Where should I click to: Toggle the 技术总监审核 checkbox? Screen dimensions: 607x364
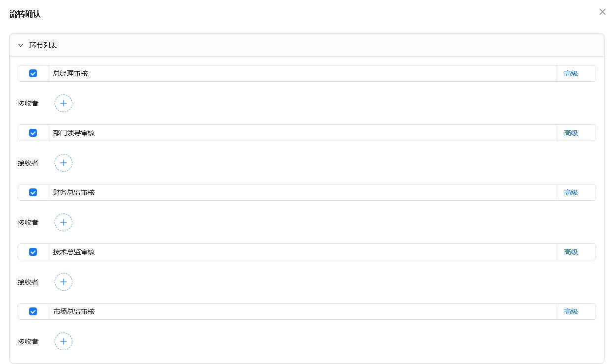pyautogui.click(x=33, y=252)
